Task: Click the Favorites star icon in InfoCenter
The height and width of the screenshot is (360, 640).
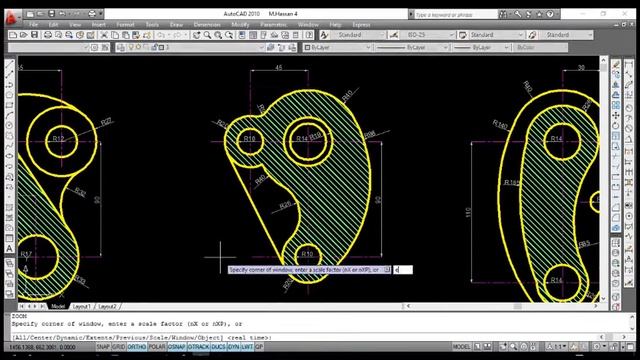Action: (539, 14)
